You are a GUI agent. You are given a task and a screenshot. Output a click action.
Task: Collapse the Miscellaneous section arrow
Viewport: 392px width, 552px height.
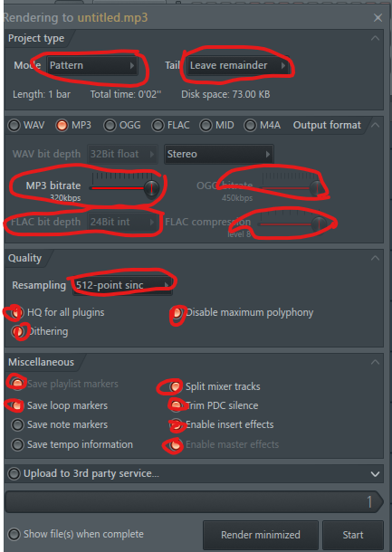(x=375, y=362)
